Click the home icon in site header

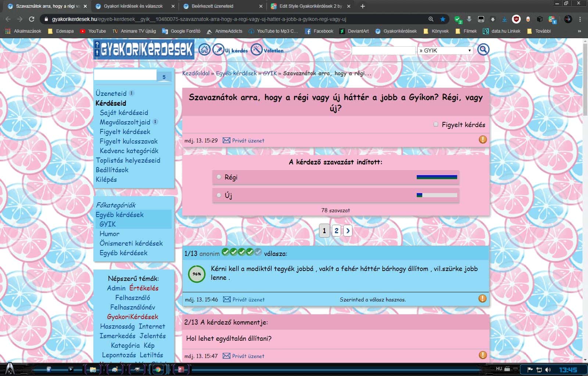(x=204, y=50)
